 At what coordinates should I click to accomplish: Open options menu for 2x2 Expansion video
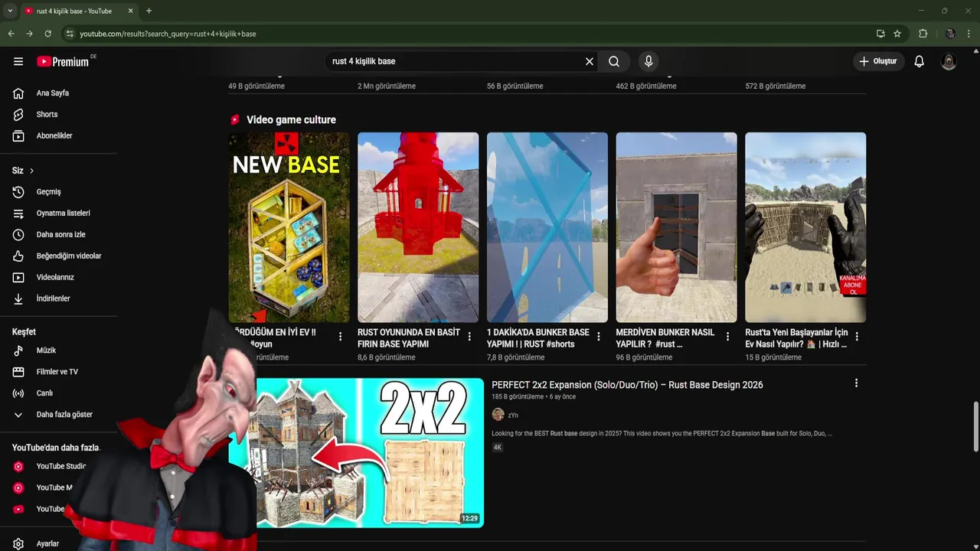[856, 383]
